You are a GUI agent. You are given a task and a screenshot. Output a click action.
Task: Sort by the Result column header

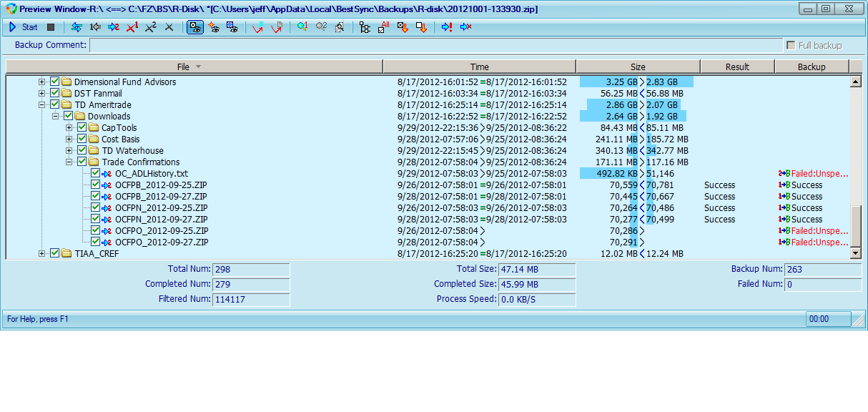point(737,67)
